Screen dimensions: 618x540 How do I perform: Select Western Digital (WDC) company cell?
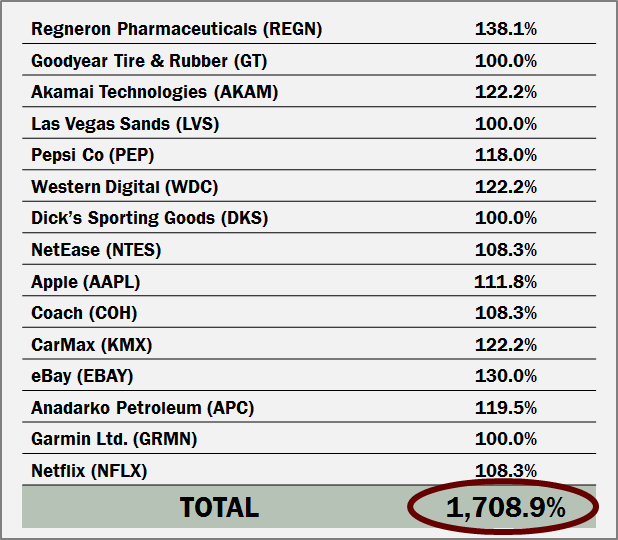click(x=124, y=187)
